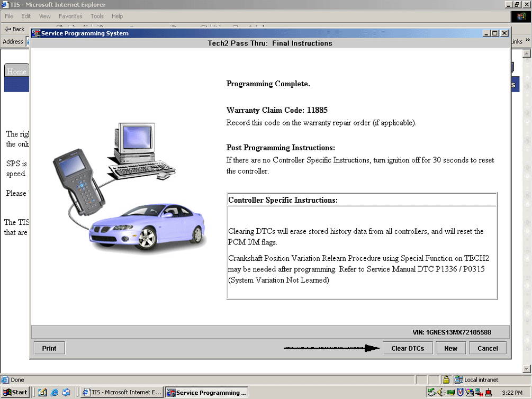Print the final instructions

pos(49,348)
